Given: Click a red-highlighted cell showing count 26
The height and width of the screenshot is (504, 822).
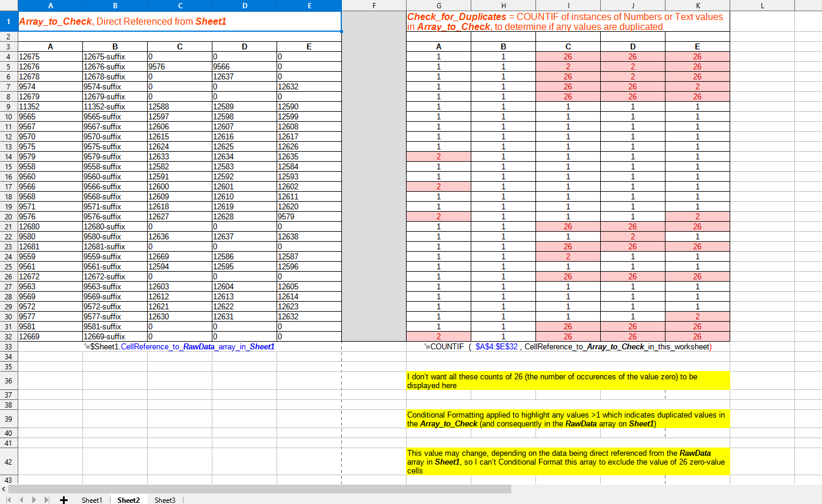Looking at the screenshot, I should 568,56.
